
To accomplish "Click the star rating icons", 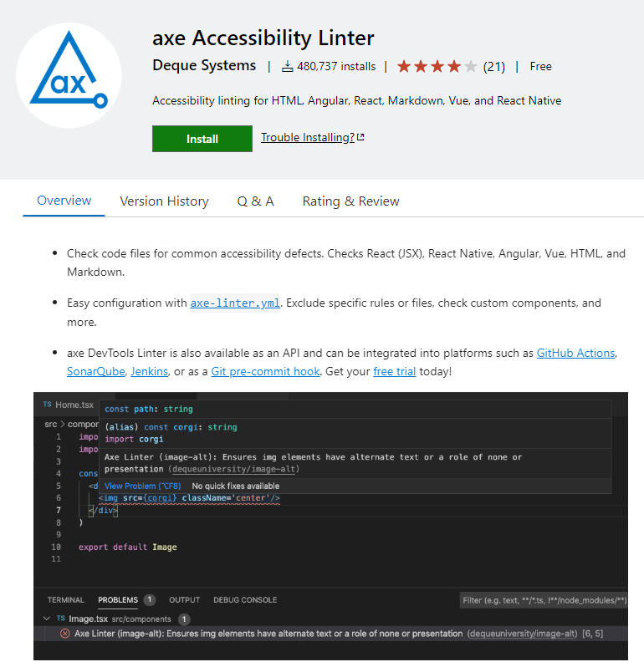I will pyautogui.click(x=437, y=66).
